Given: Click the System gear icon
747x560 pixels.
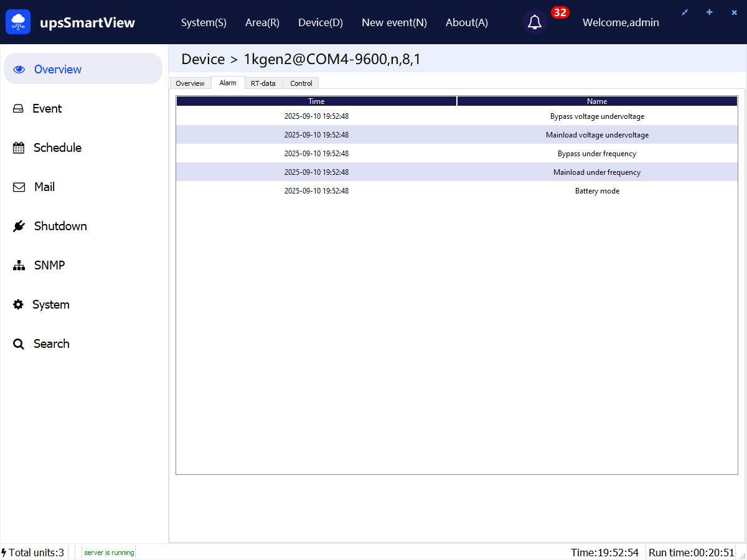Looking at the screenshot, I should pos(19,305).
